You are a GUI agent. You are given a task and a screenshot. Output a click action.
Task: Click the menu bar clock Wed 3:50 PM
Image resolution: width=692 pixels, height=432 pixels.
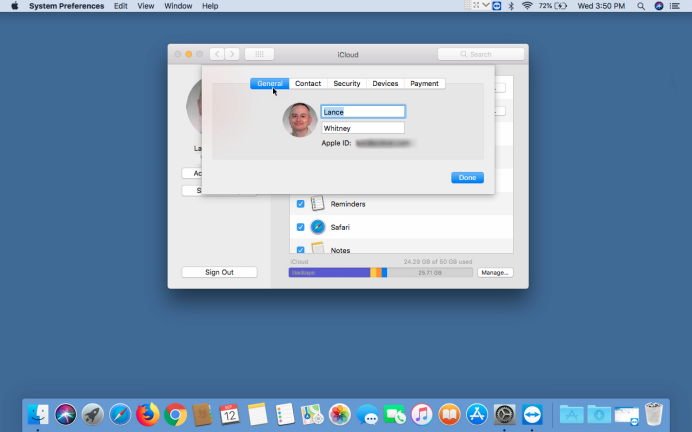pos(601,6)
